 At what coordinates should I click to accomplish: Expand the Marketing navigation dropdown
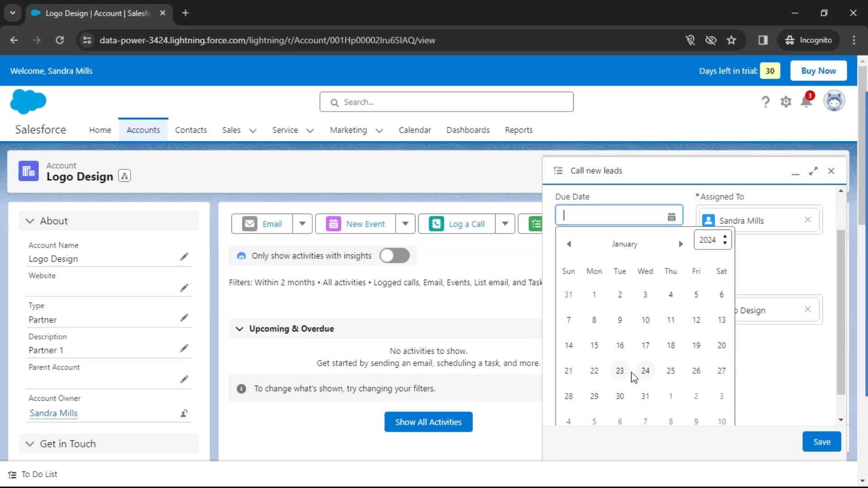(x=379, y=131)
